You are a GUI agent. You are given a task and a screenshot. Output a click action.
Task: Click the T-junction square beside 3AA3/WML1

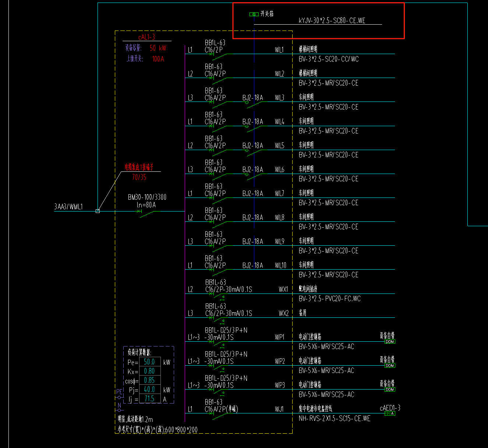[x=98, y=211]
